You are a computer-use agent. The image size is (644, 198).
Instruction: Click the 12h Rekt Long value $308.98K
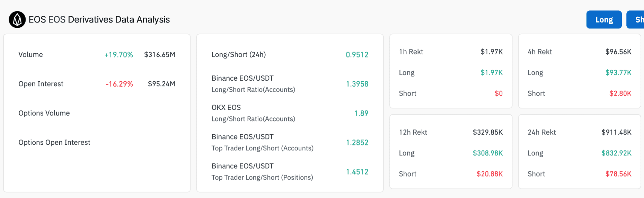487,153
